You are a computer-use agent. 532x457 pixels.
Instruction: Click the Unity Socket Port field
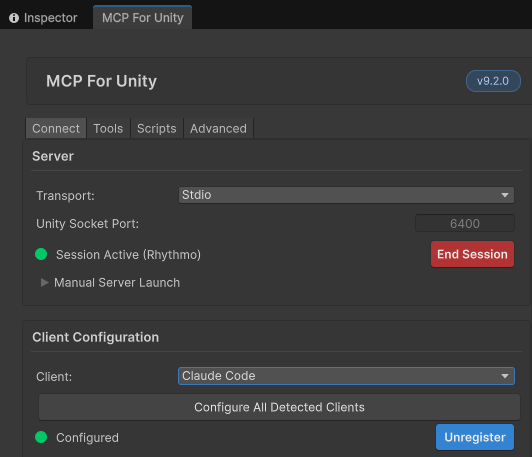coord(464,223)
